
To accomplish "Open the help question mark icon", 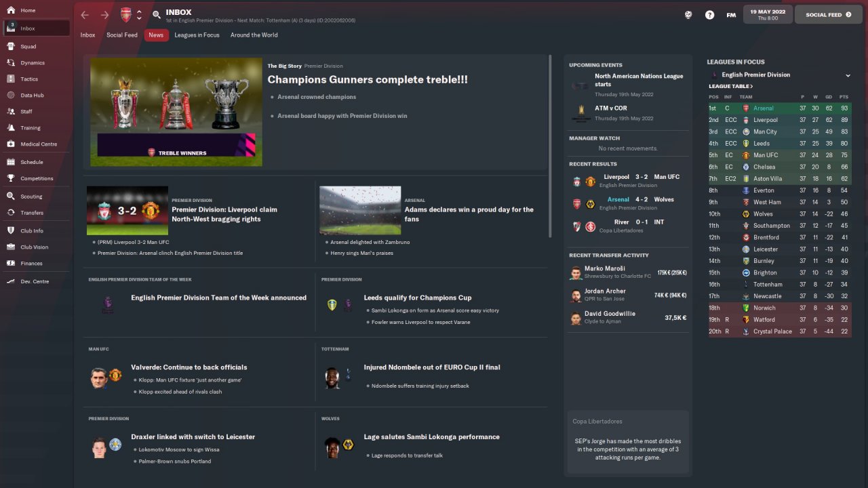I will (x=709, y=15).
